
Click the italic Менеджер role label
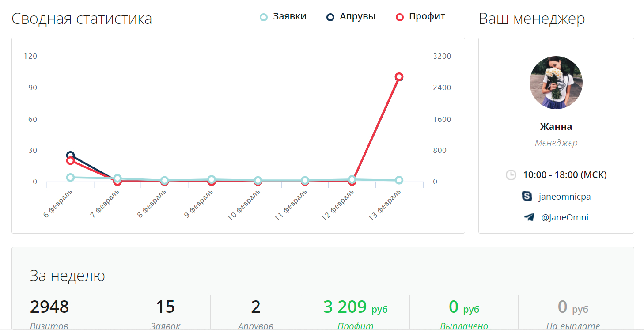pos(556,143)
